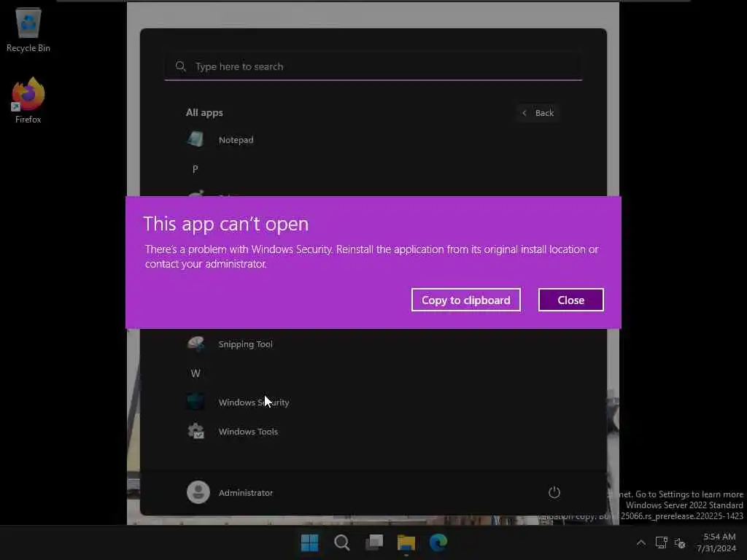This screenshot has height=560, width=747.
Task: Click the Snipping Tool icon
Action: coord(196,344)
